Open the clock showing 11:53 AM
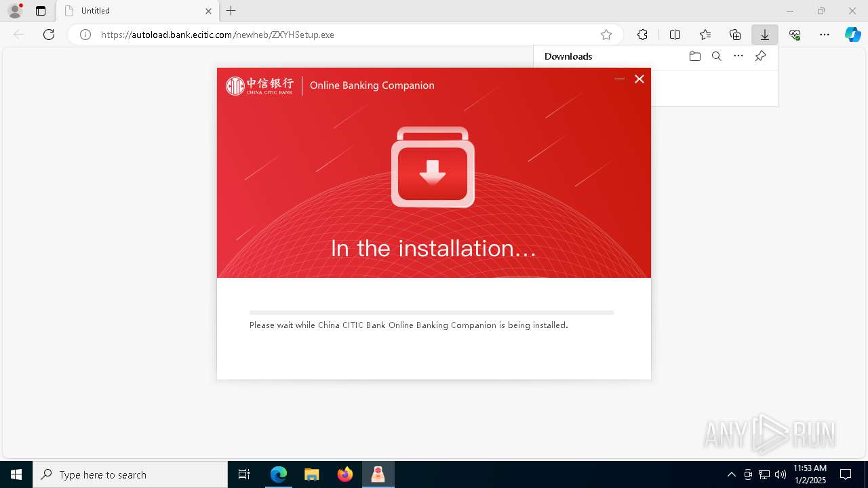The height and width of the screenshot is (488, 868). click(810, 474)
